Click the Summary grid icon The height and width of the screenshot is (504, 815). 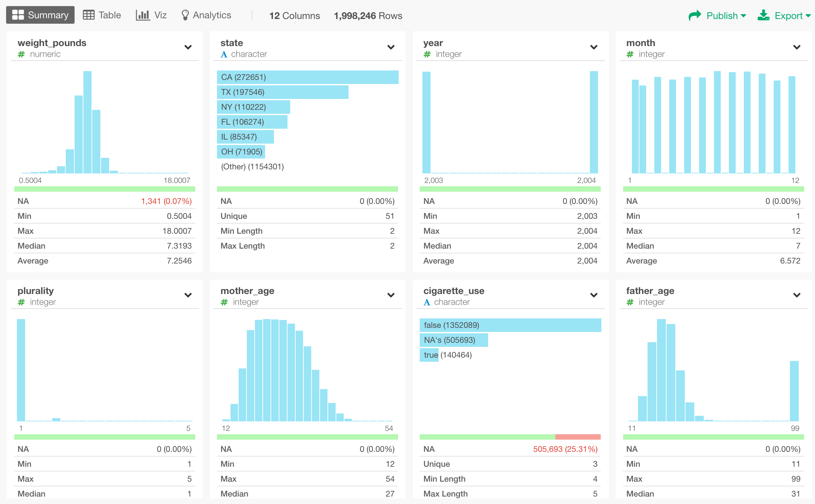tap(18, 15)
